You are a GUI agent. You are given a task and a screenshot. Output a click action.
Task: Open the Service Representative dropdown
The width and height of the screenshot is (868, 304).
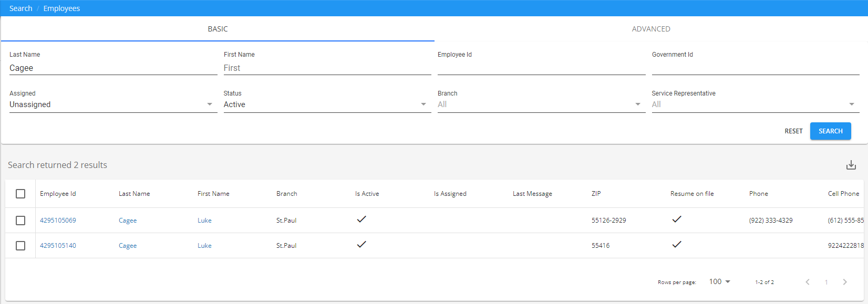coord(755,104)
